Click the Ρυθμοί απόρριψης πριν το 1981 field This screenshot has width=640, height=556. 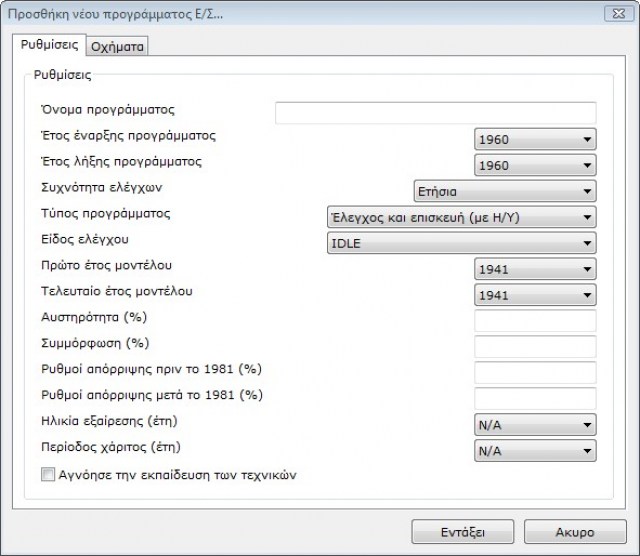coord(535,373)
